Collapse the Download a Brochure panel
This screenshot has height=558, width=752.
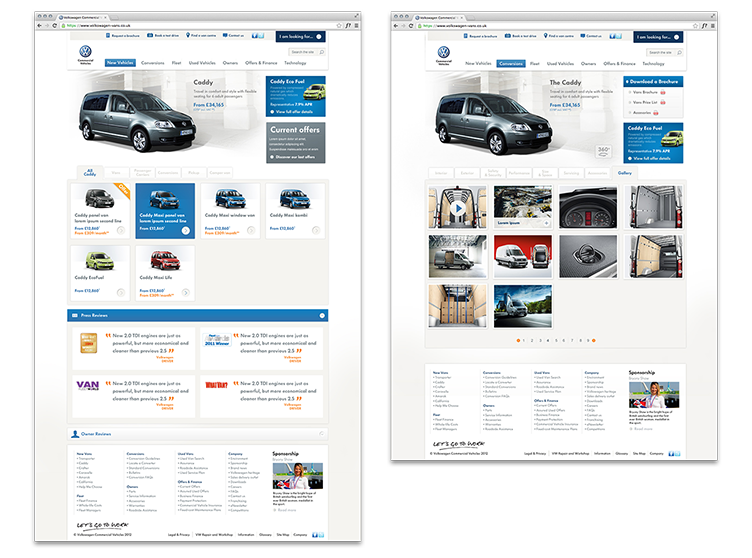(x=627, y=82)
